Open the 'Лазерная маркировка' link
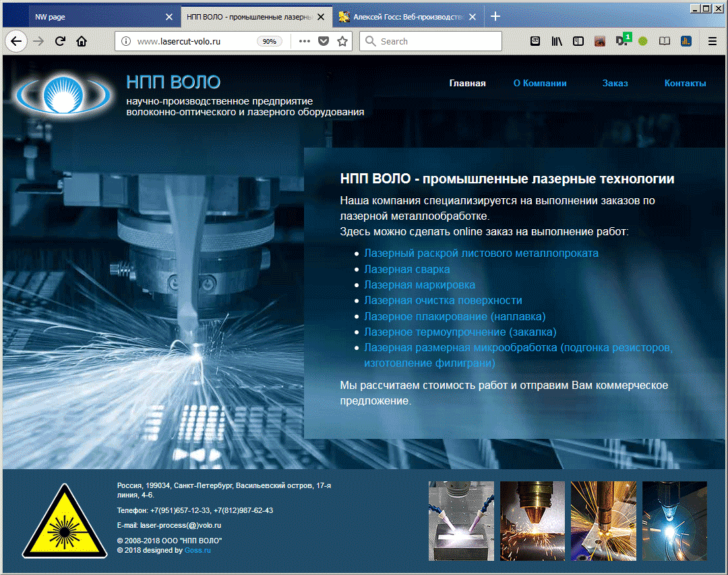This screenshot has height=575, width=728. point(420,284)
